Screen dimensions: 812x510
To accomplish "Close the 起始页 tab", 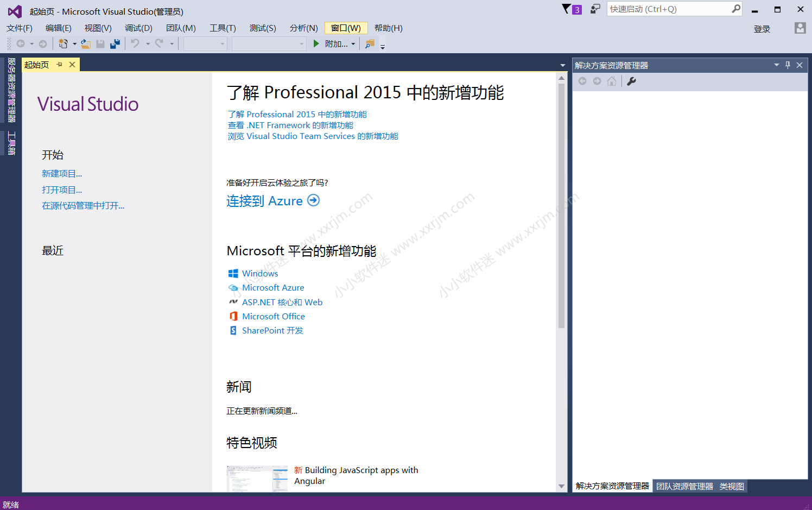I will coord(72,65).
